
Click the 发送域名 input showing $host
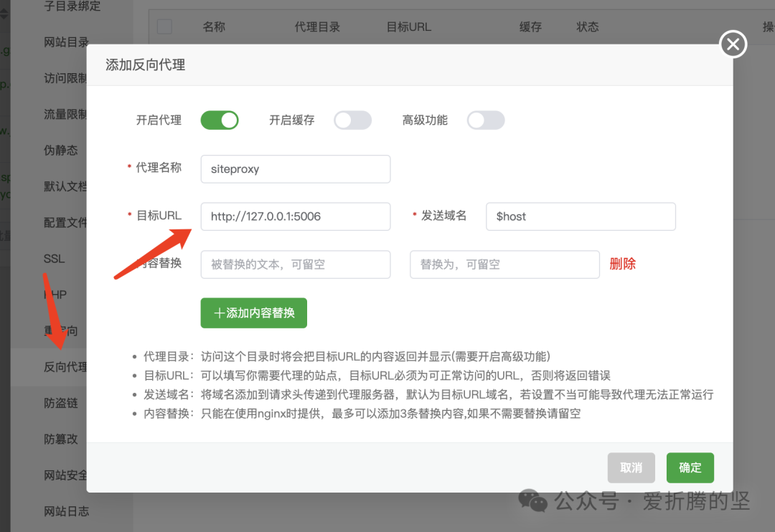pyautogui.click(x=580, y=217)
